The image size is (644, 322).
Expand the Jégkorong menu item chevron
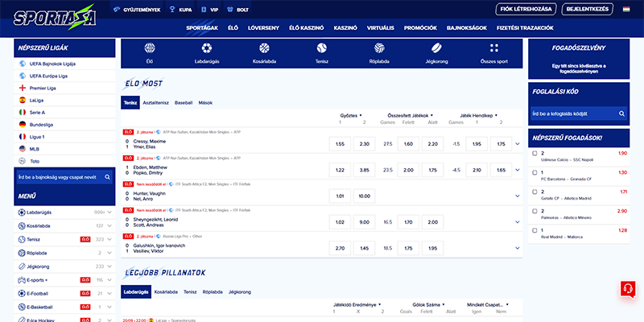coord(109,266)
